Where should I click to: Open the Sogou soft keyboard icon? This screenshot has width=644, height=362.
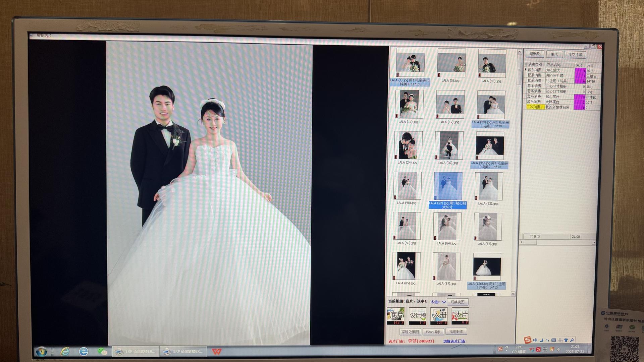(x=554, y=340)
